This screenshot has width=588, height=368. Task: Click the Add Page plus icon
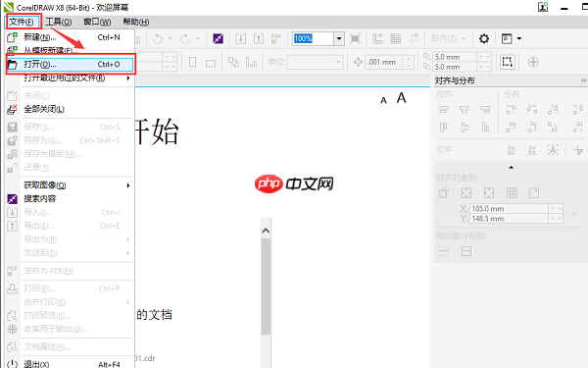click(533, 62)
